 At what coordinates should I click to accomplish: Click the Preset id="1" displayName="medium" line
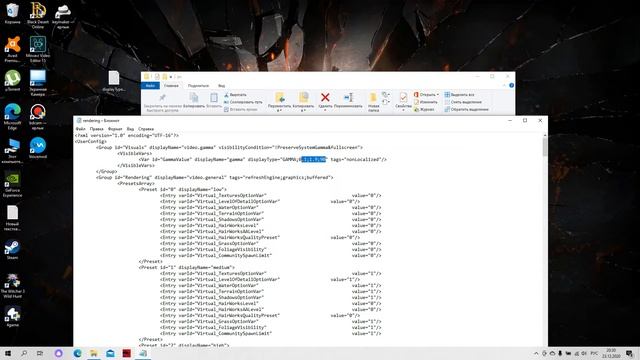point(187,267)
